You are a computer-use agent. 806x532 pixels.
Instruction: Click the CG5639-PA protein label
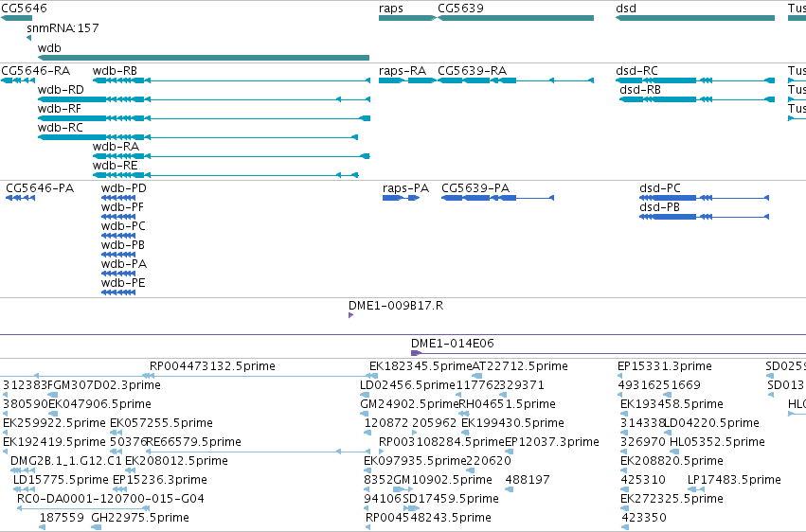(x=475, y=188)
